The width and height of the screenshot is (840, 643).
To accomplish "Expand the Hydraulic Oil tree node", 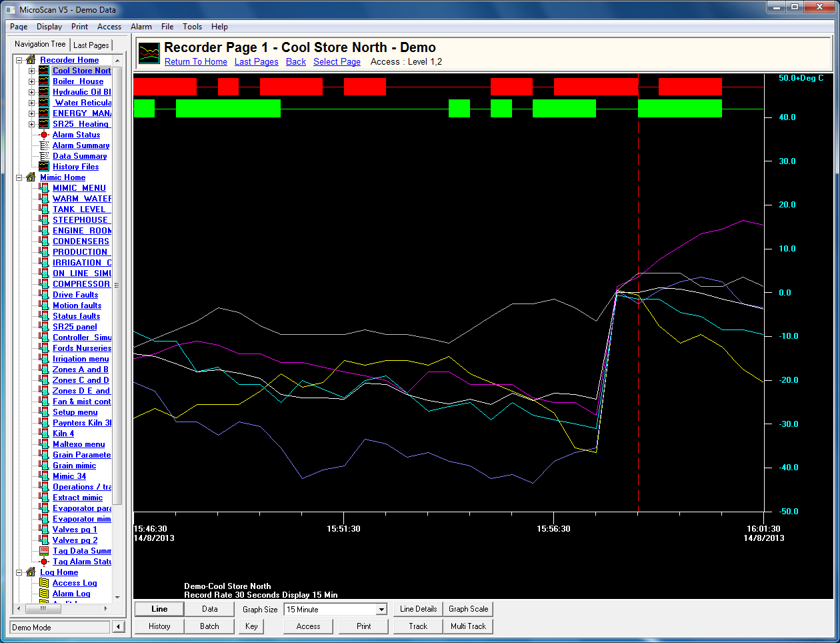I will click(x=31, y=92).
